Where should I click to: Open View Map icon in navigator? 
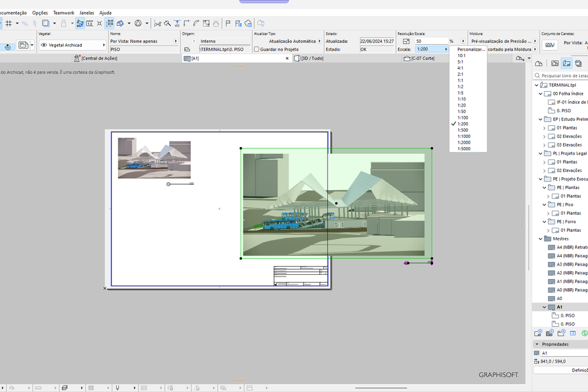pos(554,64)
